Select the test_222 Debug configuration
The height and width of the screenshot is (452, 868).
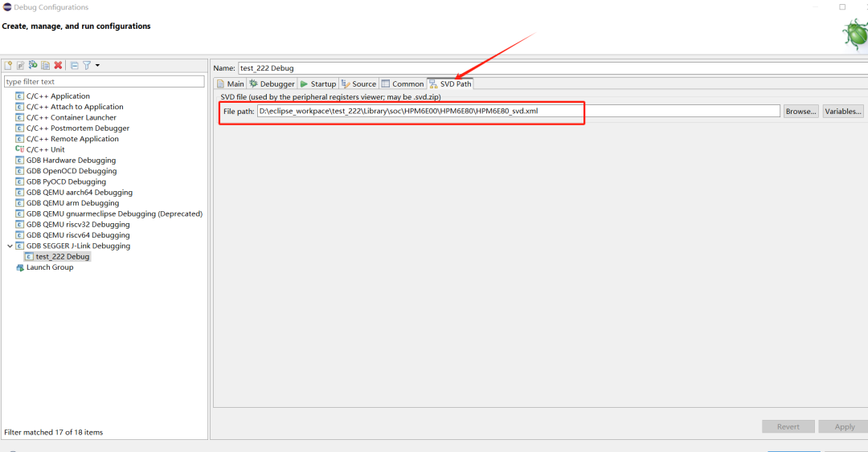(63, 257)
